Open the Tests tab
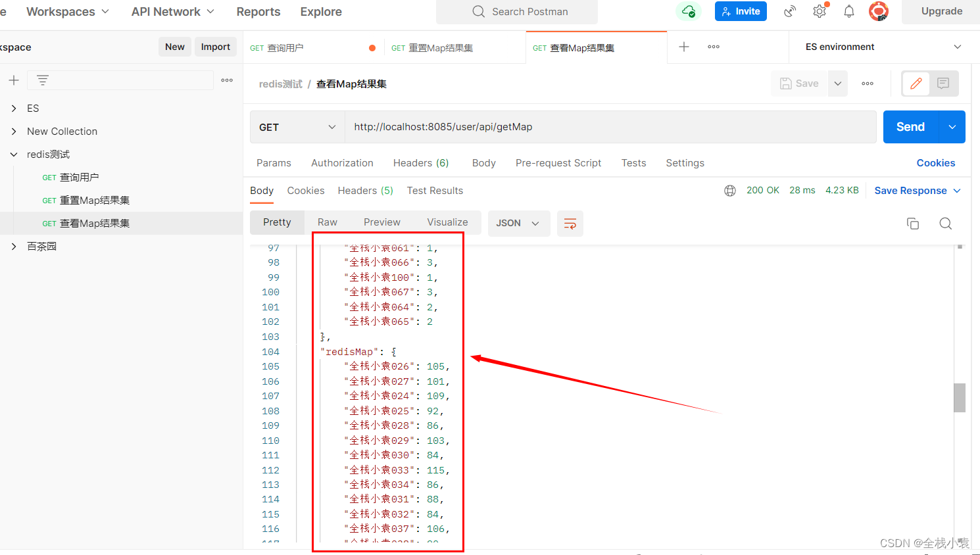The height and width of the screenshot is (555, 980). point(634,163)
